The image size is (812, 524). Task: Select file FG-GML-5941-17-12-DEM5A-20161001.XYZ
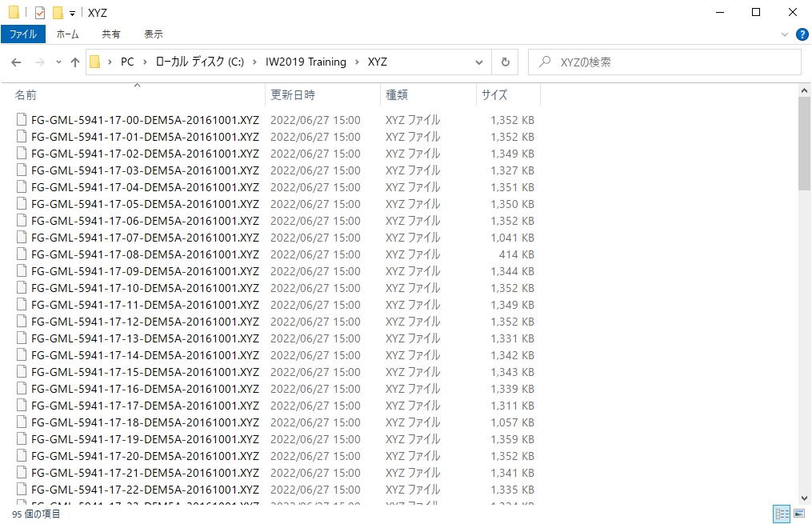pyautogui.click(x=145, y=322)
